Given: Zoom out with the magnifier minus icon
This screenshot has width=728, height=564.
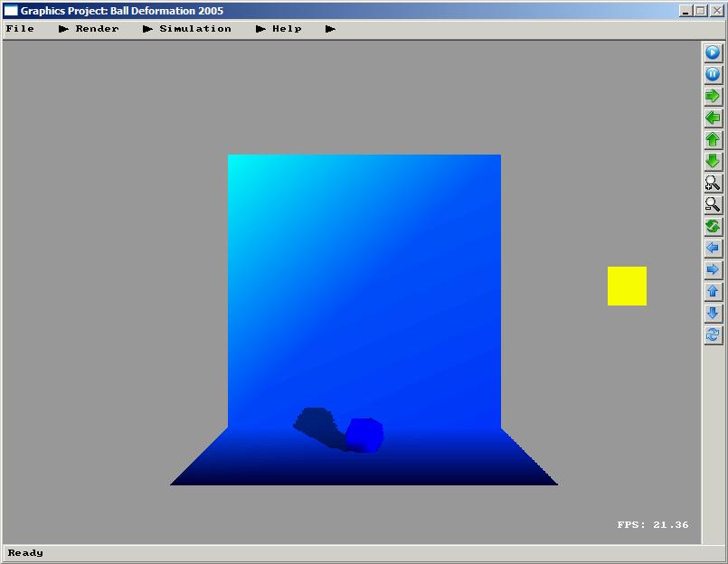Looking at the screenshot, I should pyautogui.click(x=713, y=205).
